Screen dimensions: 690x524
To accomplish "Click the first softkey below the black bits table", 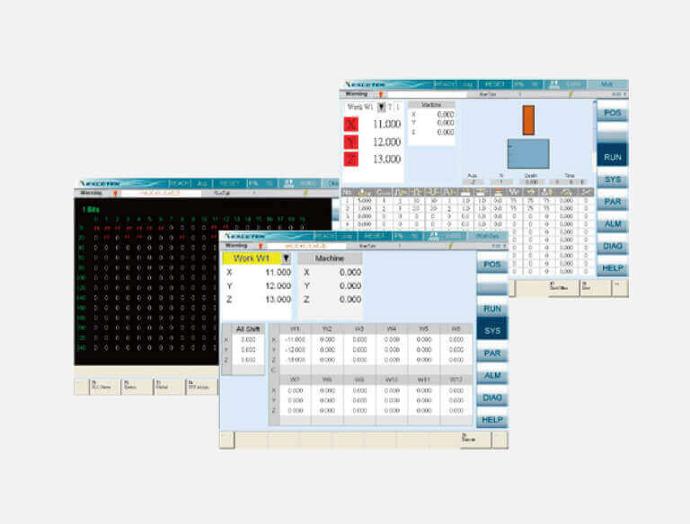I will coord(81,387).
